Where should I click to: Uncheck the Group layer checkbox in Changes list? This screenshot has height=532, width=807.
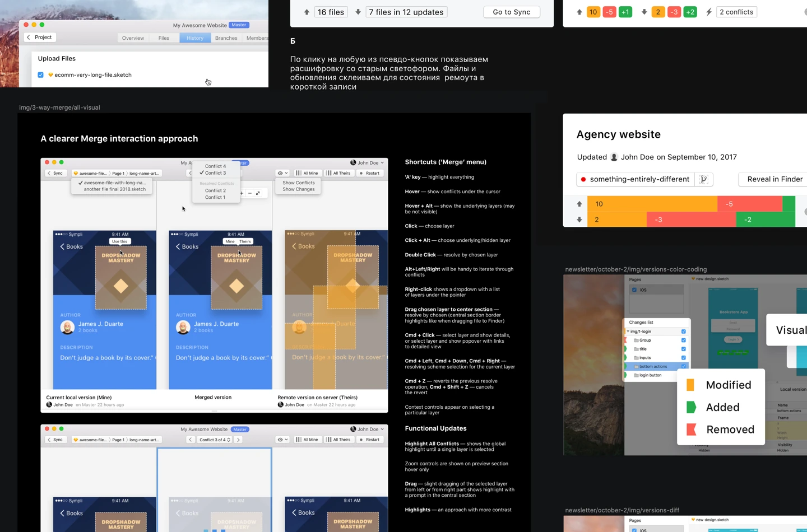point(683,340)
